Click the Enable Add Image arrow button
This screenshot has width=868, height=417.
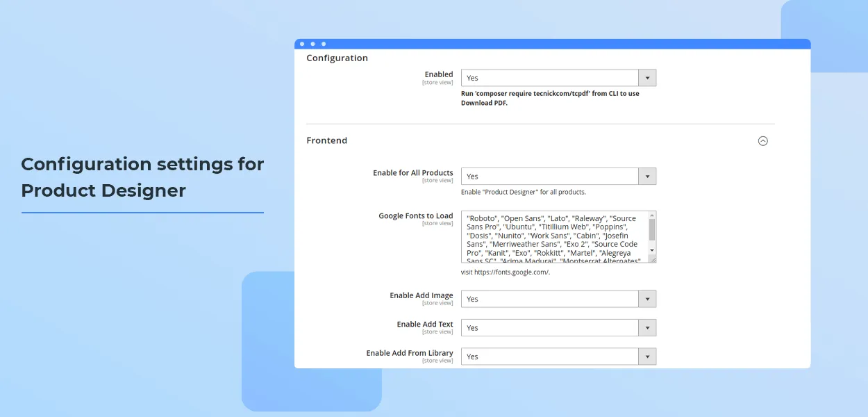click(x=646, y=299)
